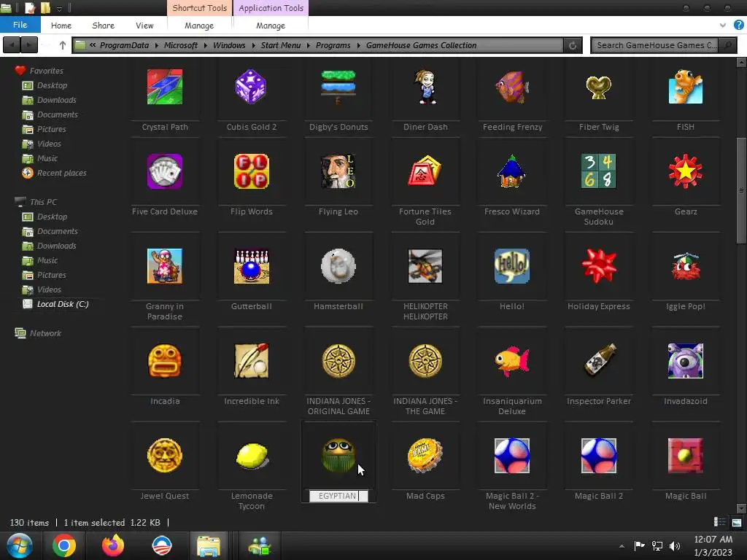Select the Fresco Wizard icon
This screenshot has width=747, height=560.
tap(512, 171)
